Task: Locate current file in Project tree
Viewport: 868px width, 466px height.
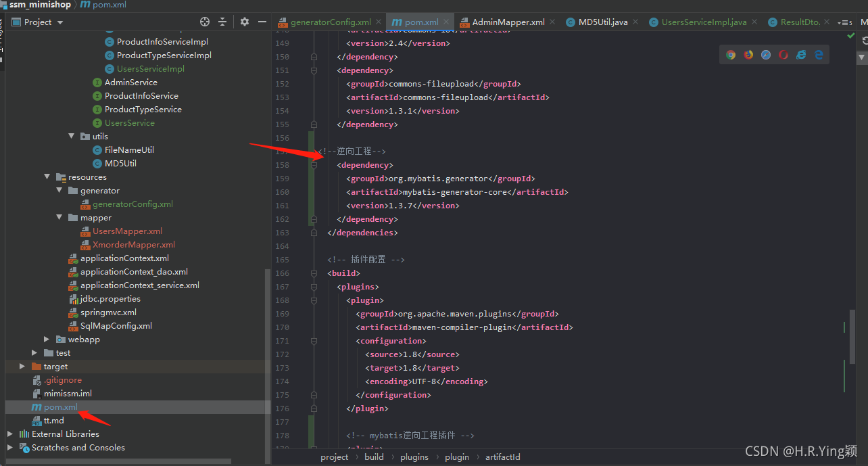Action: coord(205,22)
